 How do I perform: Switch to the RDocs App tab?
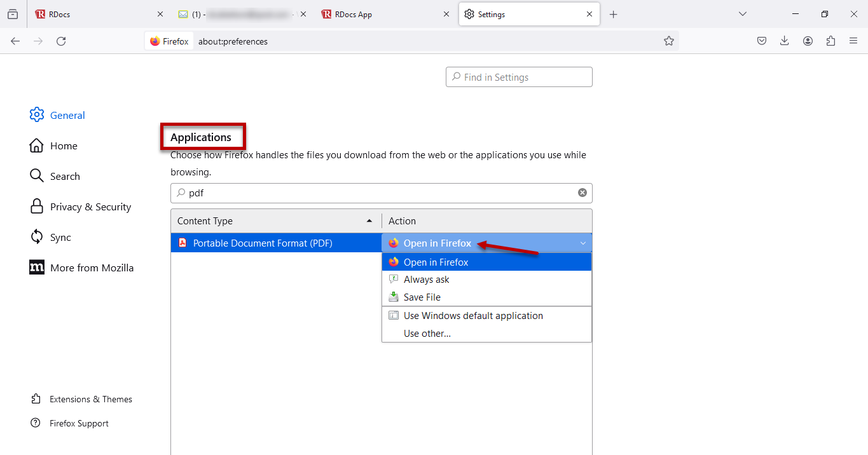tap(354, 13)
